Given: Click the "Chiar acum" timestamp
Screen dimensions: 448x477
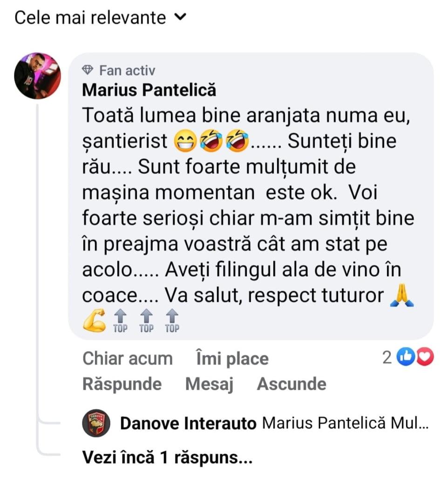Looking at the screenshot, I should tap(127, 359).
